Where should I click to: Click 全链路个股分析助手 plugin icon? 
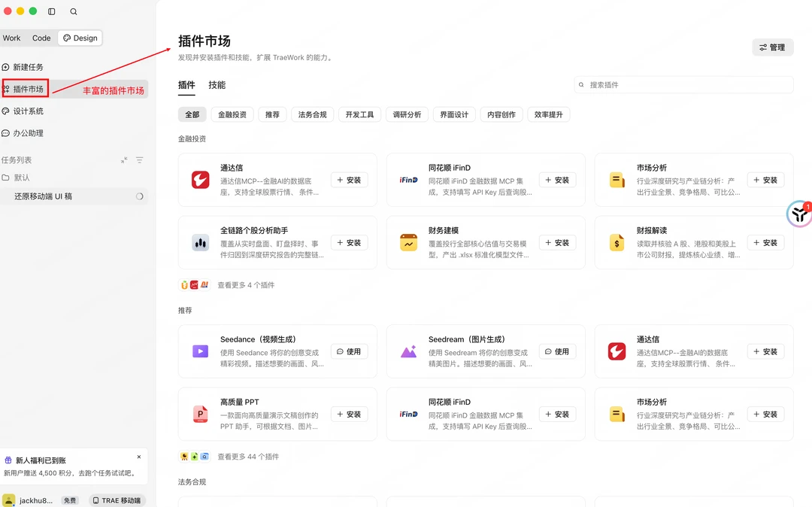pos(201,242)
